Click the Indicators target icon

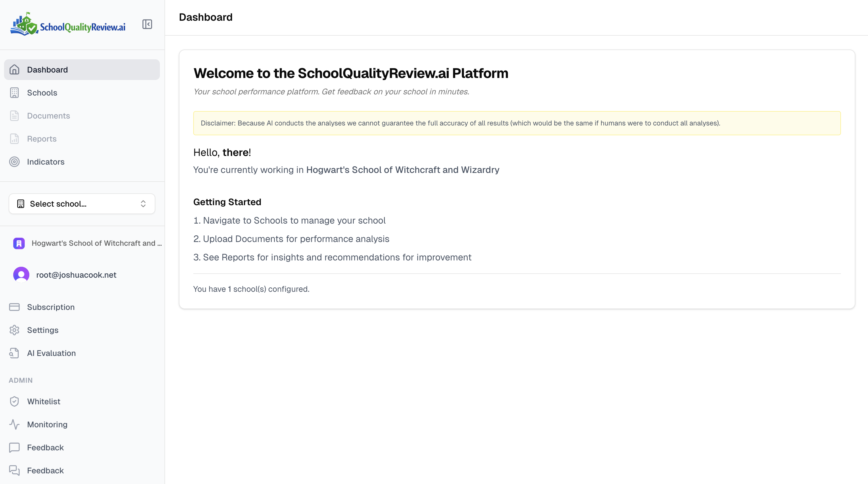point(14,162)
